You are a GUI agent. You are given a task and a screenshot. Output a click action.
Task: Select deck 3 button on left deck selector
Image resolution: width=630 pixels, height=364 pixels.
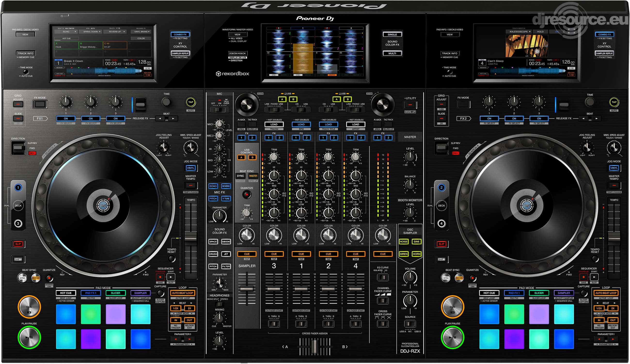pyautogui.click(x=18, y=223)
